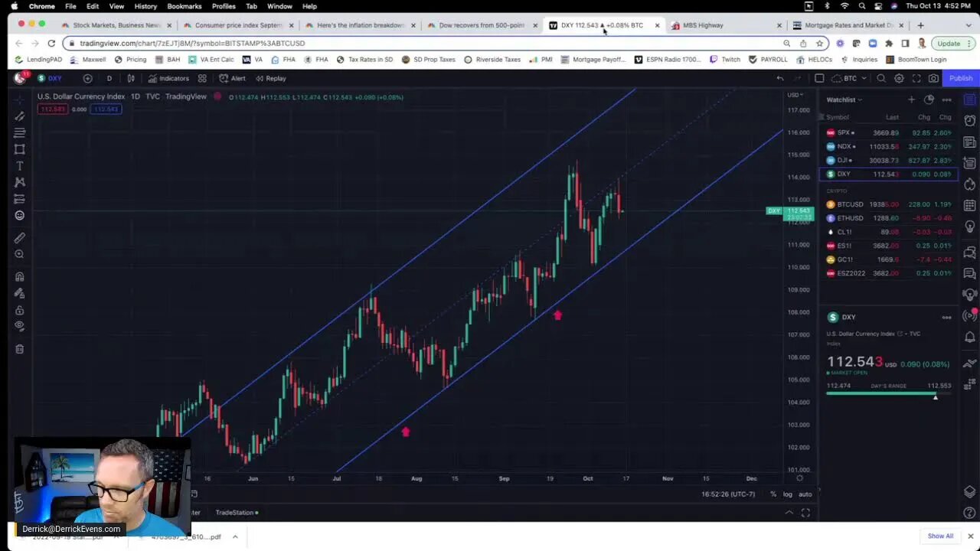The width and height of the screenshot is (980, 551).
Task: Open watchlist more options menu
Action: pos(946,99)
